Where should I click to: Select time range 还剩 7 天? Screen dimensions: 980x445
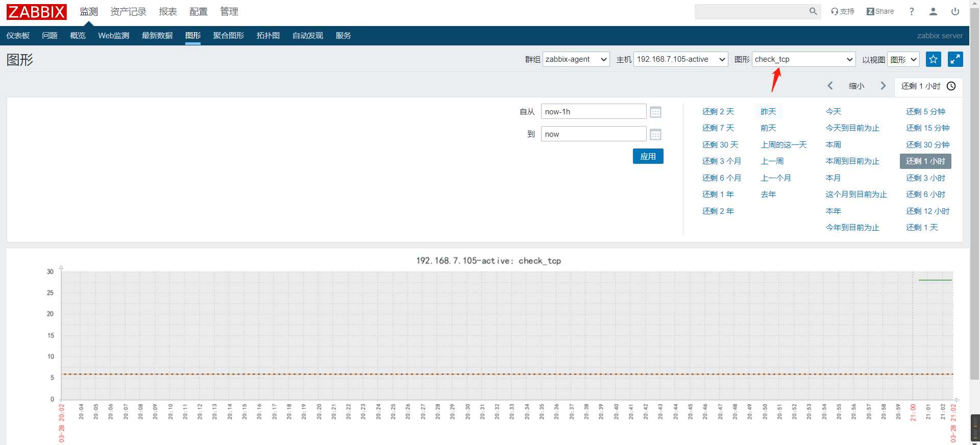[718, 128]
